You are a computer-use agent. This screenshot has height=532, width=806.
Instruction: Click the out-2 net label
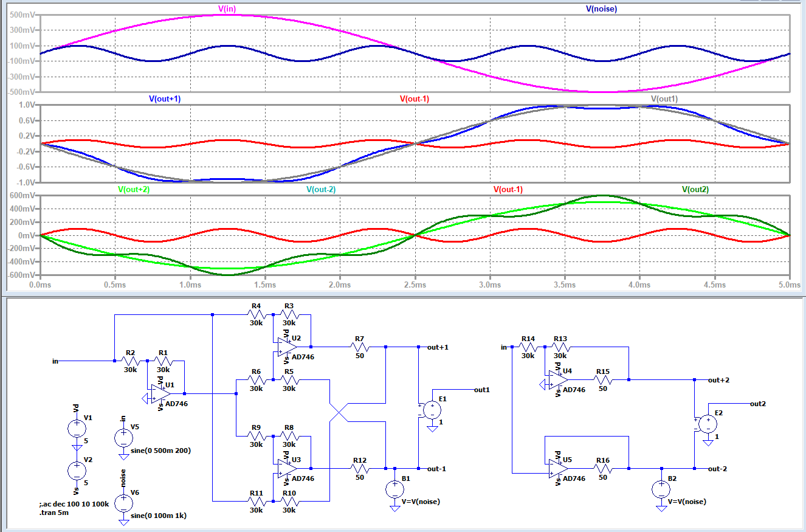718,468
